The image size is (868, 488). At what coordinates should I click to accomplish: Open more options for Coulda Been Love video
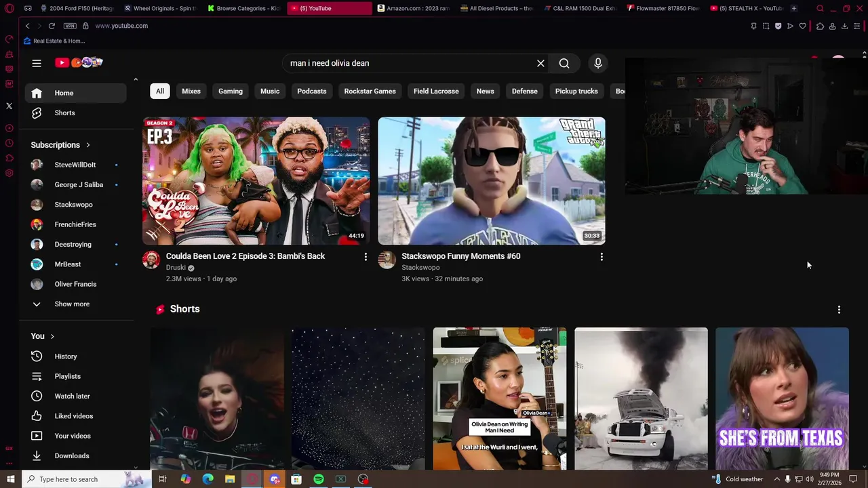(x=366, y=257)
